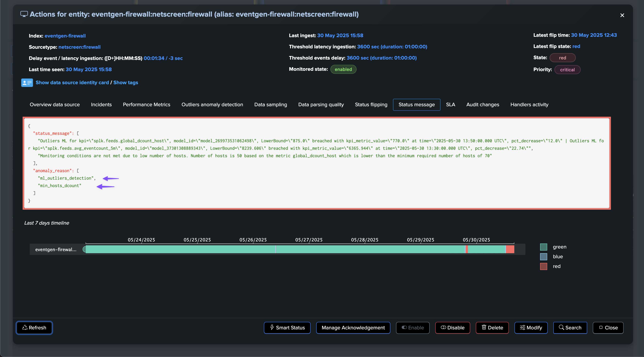Close the entity actions dialog with X
644x357 pixels.
(x=622, y=15)
